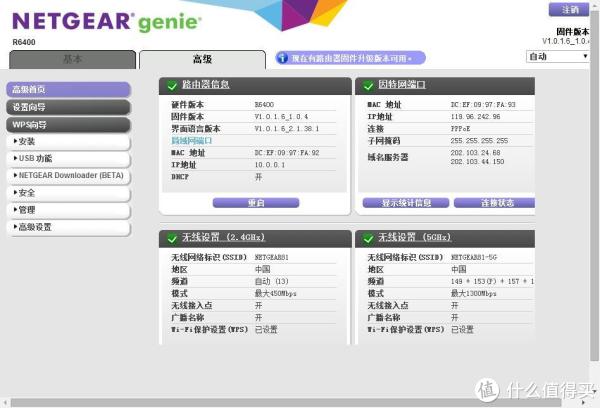Expand the 安全 sidebar section
This screenshot has height=408, width=600.
tap(69, 193)
